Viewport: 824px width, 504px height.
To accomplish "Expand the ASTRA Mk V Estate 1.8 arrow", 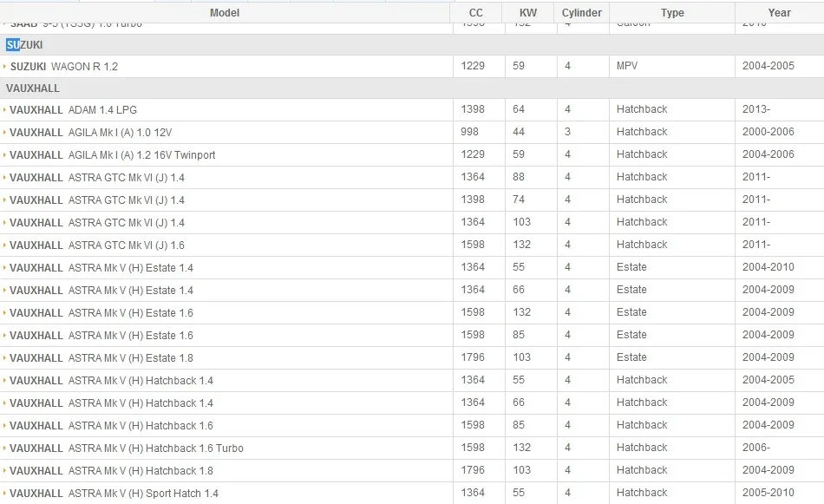I will tap(4, 358).
